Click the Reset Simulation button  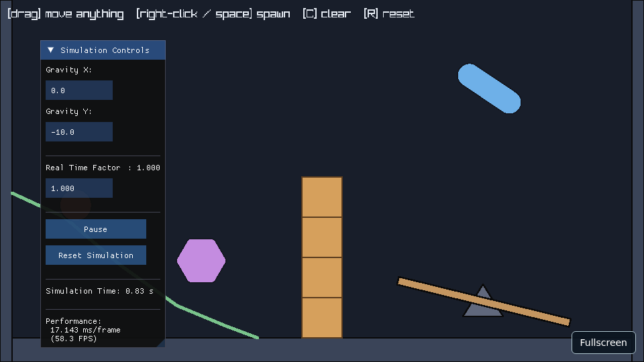pos(96,255)
